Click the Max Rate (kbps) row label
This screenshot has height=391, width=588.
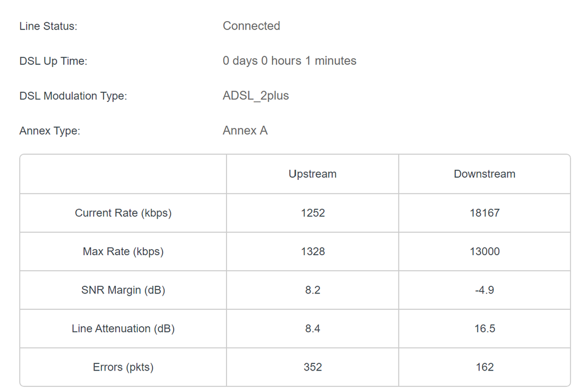pyautogui.click(x=123, y=252)
